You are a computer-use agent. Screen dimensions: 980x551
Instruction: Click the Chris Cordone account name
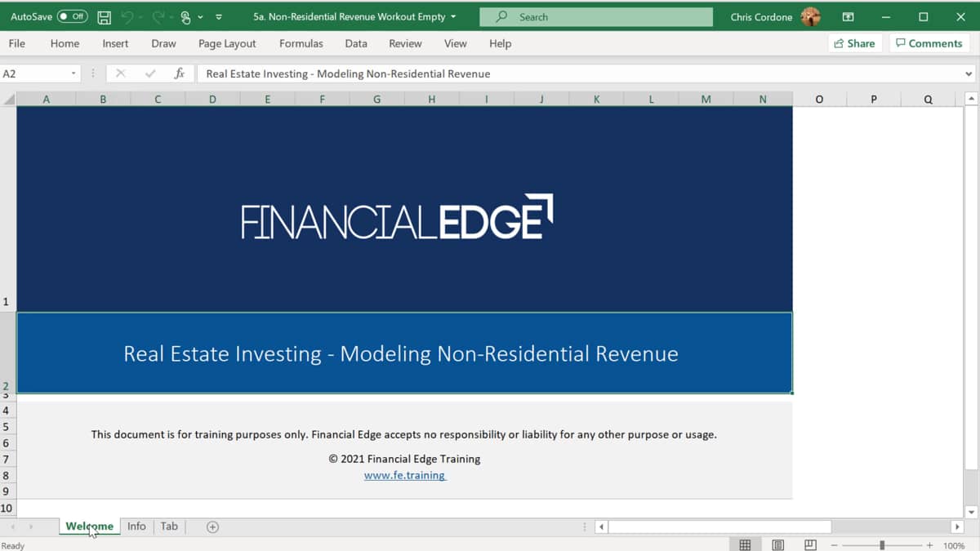click(761, 16)
